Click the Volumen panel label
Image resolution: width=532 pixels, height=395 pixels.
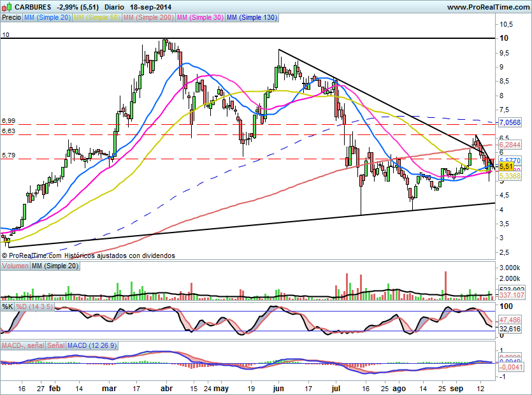coord(15,266)
